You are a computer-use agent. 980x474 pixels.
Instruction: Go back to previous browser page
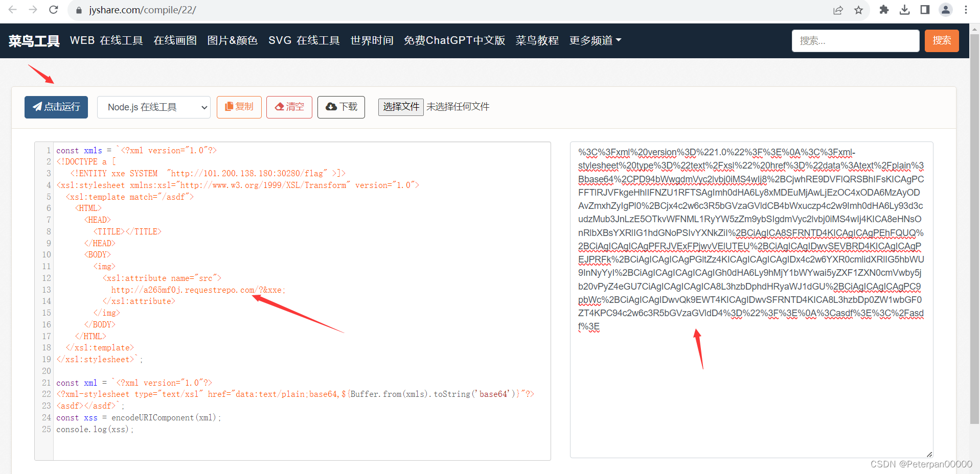pyautogui.click(x=13, y=10)
